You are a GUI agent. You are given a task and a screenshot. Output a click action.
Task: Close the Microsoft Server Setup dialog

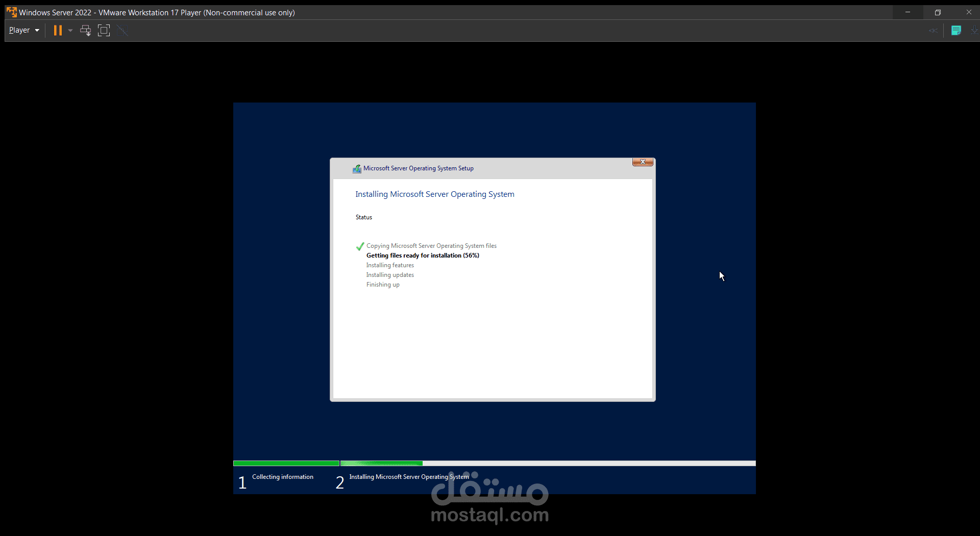643,162
